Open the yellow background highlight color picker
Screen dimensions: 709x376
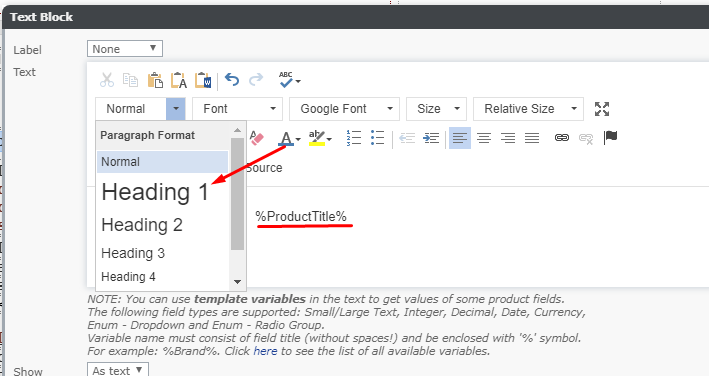(x=320, y=138)
